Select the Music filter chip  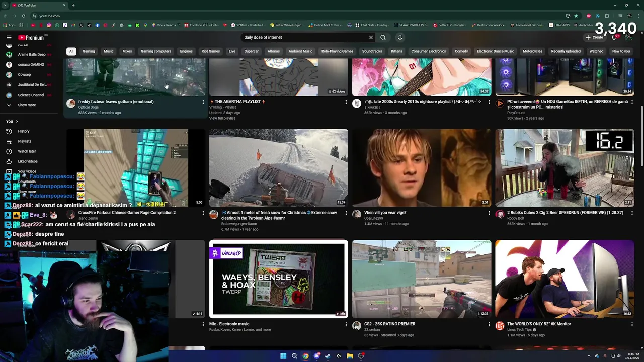tap(109, 51)
